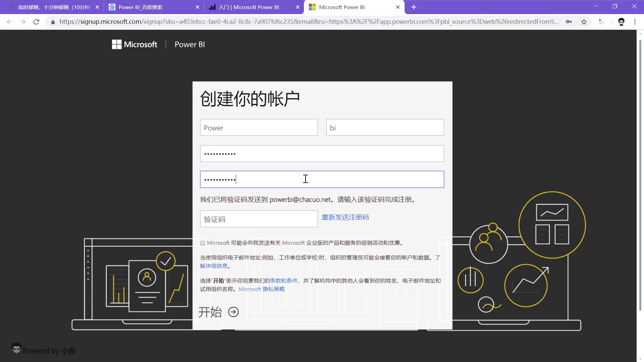Open a new browser tab
Screen dimensions: 644x362
(414, 7)
